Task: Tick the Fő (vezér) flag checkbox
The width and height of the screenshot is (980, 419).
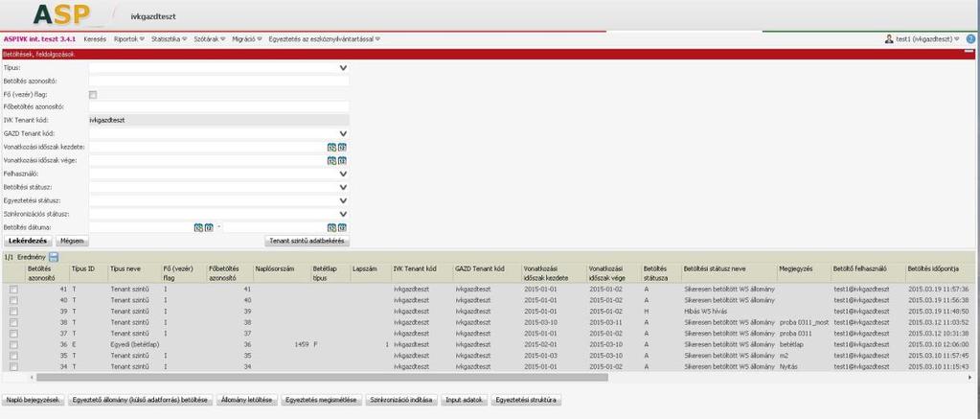Action: click(x=93, y=94)
